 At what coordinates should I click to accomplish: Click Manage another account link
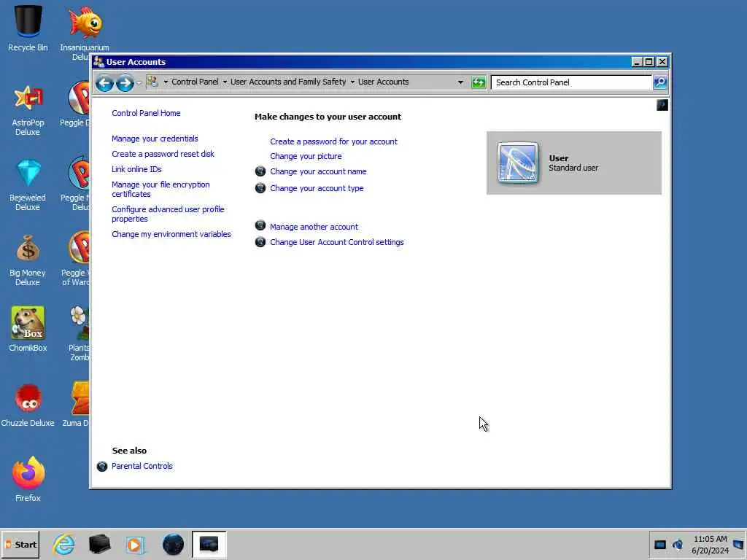coord(314,227)
